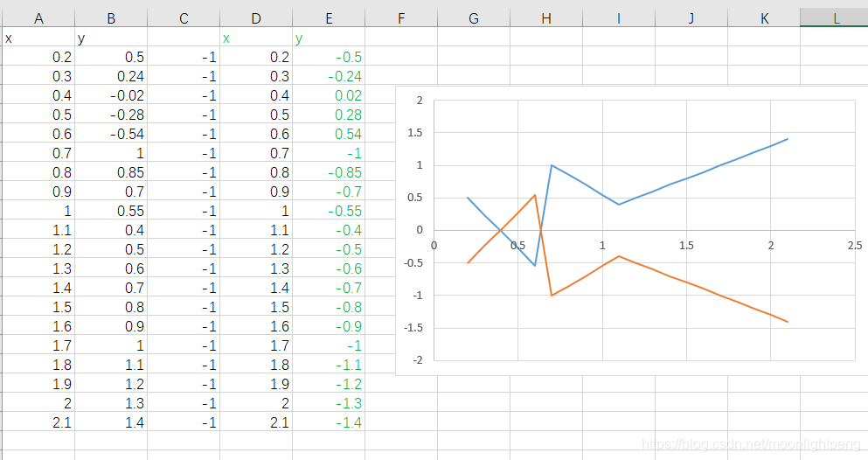Click the black 'y' label in column B
This screenshot has height=460, width=868.
tap(81, 38)
